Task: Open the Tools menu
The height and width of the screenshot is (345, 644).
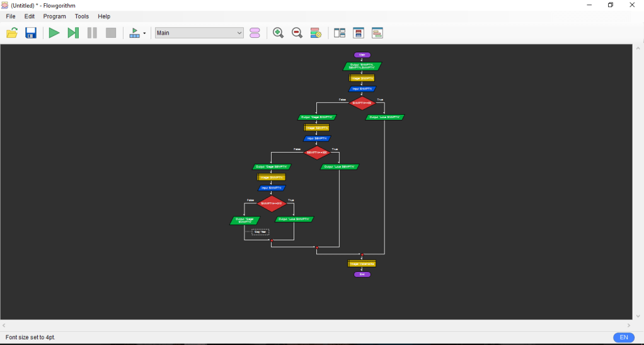Action: point(82,16)
